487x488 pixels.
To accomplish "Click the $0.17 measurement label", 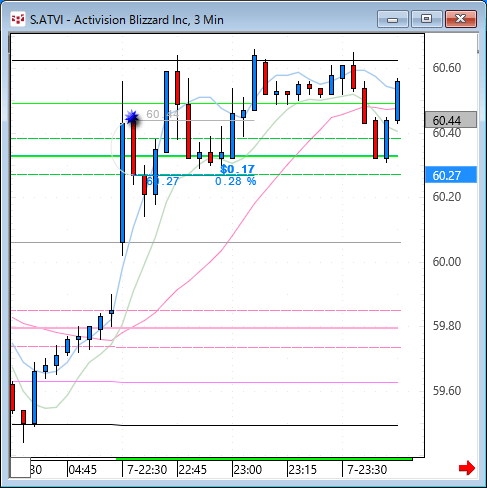I will tap(237, 169).
